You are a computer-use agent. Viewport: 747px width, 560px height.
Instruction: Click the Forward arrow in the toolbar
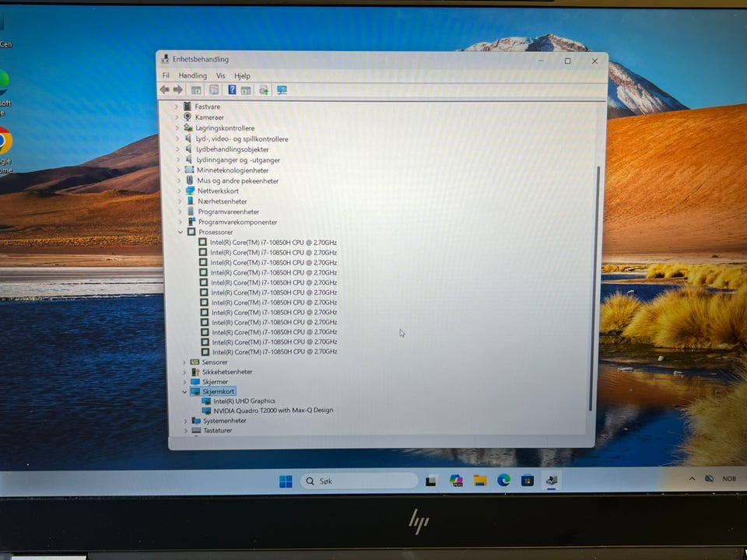pyautogui.click(x=177, y=89)
